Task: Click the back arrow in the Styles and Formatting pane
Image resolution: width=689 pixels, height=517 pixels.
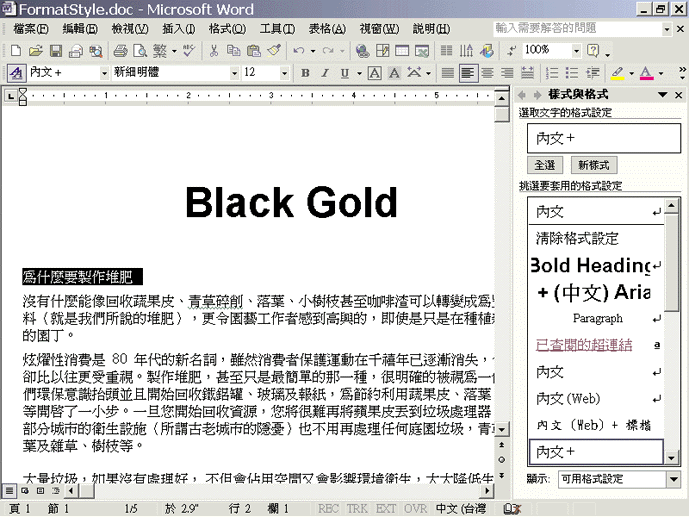Action: [522, 94]
